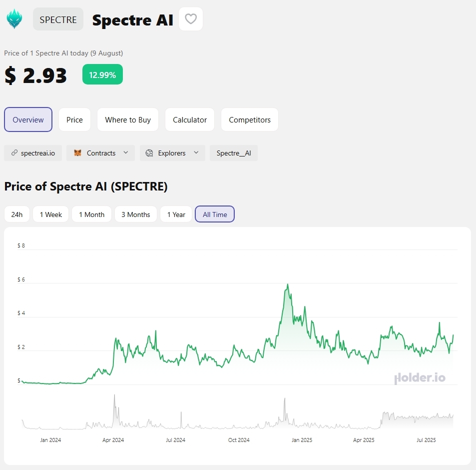Viewport: 476px width, 470px height.
Task: Click the $ 8 price axis label
Action: point(21,245)
